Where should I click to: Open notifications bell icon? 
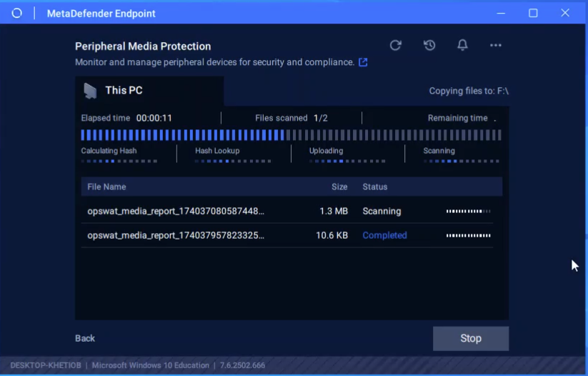(x=462, y=46)
